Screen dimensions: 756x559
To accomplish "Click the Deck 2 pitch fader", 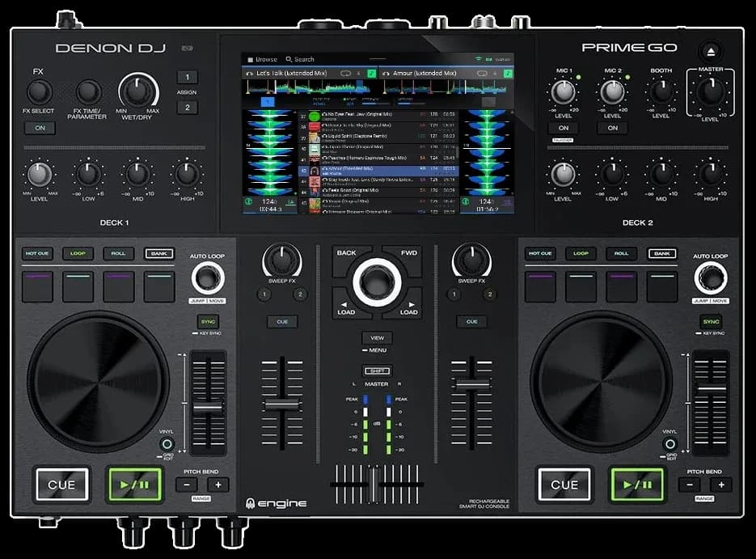I will click(712, 388).
